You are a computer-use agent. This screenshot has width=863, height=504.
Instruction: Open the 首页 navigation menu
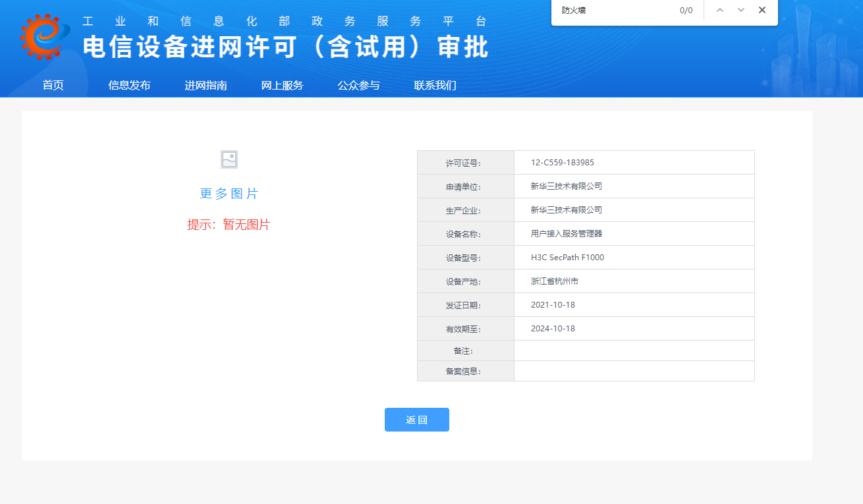tap(53, 85)
